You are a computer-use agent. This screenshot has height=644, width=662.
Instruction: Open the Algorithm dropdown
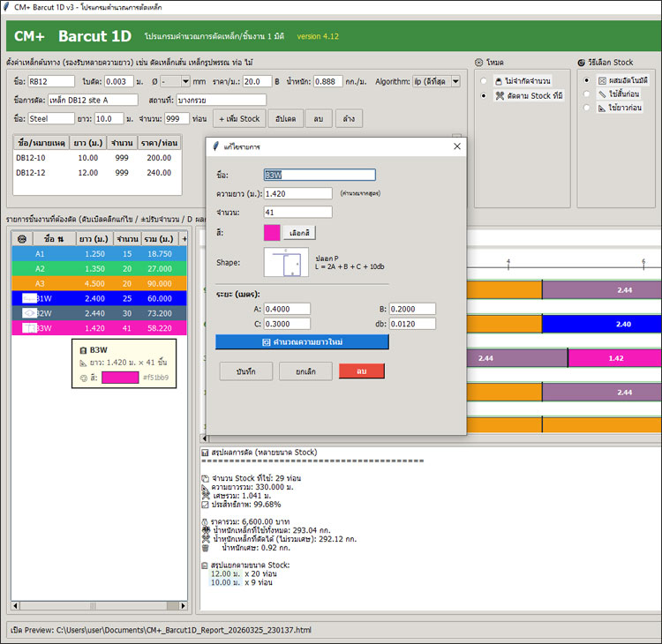(x=436, y=81)
